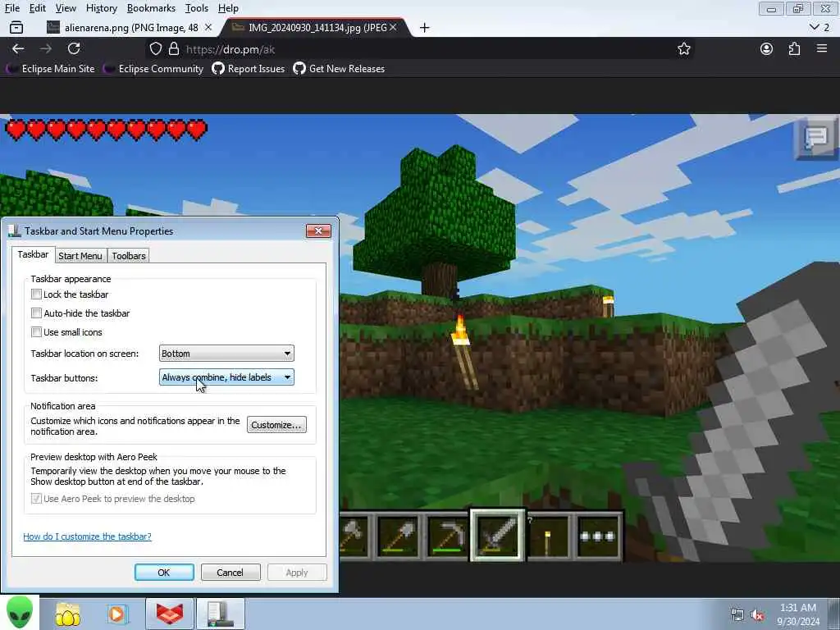Viewport: 840px width, 630px height.
Task: Open the Eclipse Main Site bookmark
Action: (50, 69)
